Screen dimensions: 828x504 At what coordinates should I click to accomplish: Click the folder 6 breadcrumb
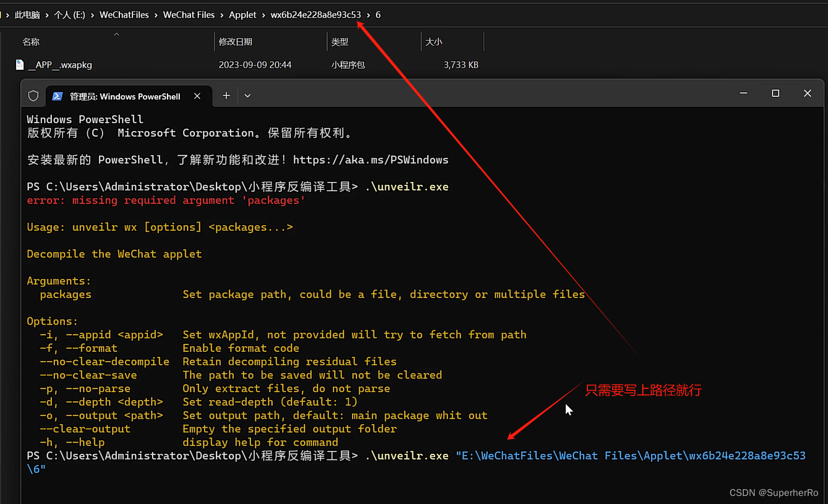pyautogui.click(x=378, y=15)
